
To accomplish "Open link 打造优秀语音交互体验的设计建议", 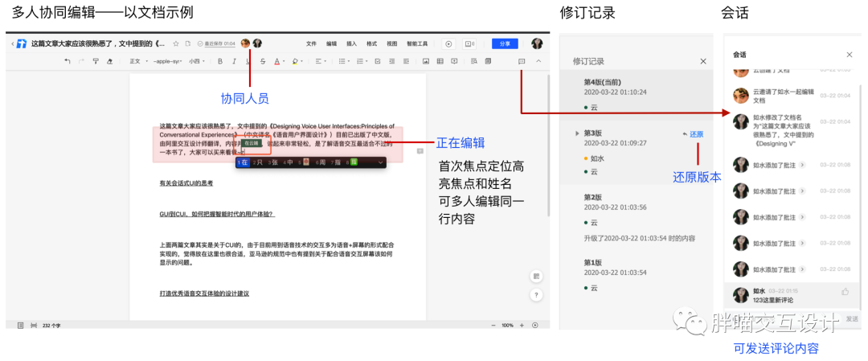I will pos(204,293).
